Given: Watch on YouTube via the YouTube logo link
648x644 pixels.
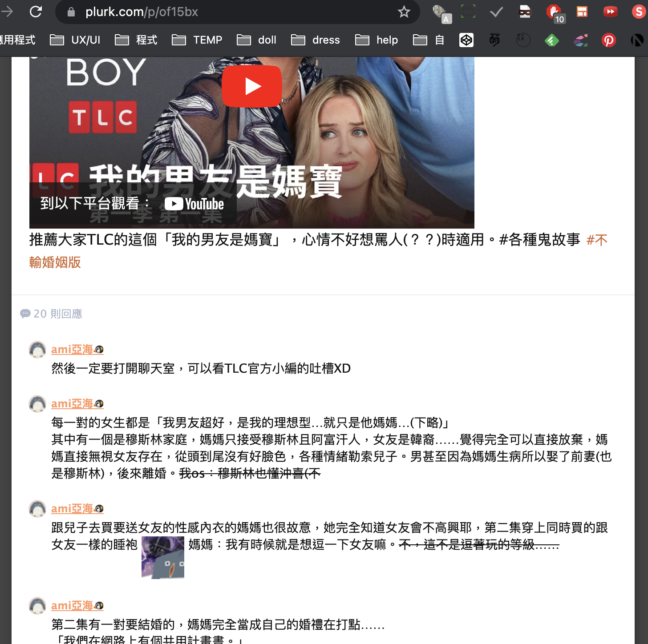Looking at the screenshot, I should pyautogui.click(x=194, y=204).
